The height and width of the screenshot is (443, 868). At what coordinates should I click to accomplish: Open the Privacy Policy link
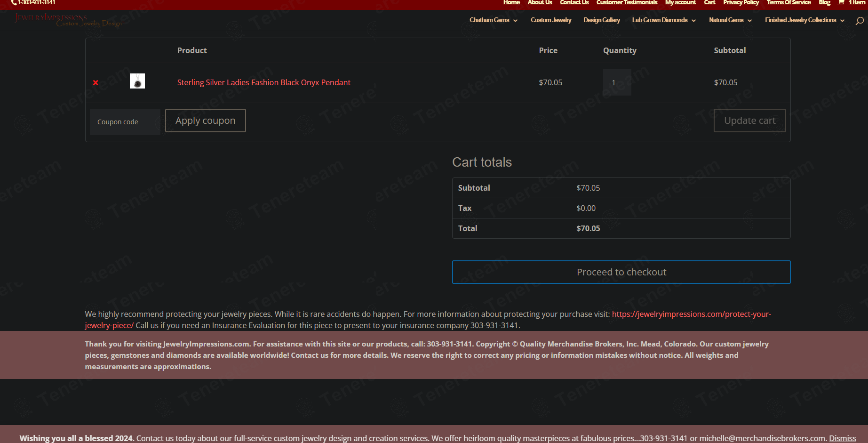click(x=741, y=2)
